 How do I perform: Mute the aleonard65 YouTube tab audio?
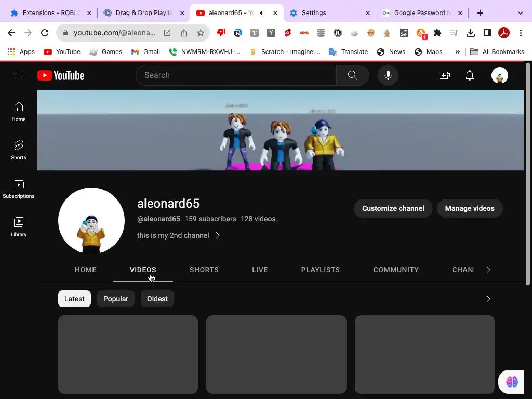pos(262,13)
